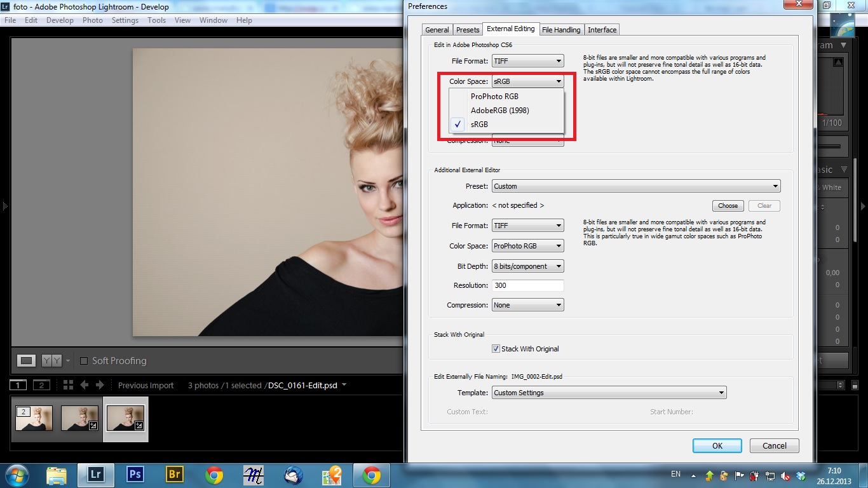
Task: Open the Tools menu
Action: click(x=157, y=20)
